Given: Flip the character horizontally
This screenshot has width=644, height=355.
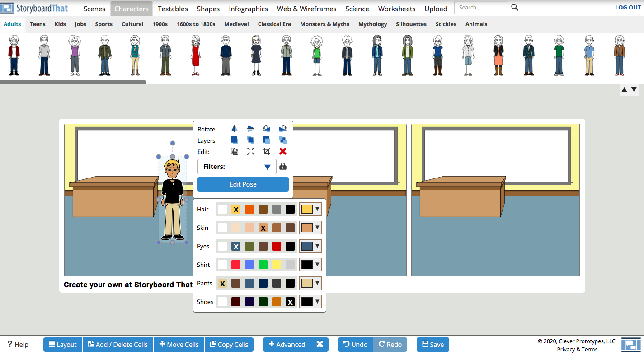Looking at the screenshot, I should point(234,128).
